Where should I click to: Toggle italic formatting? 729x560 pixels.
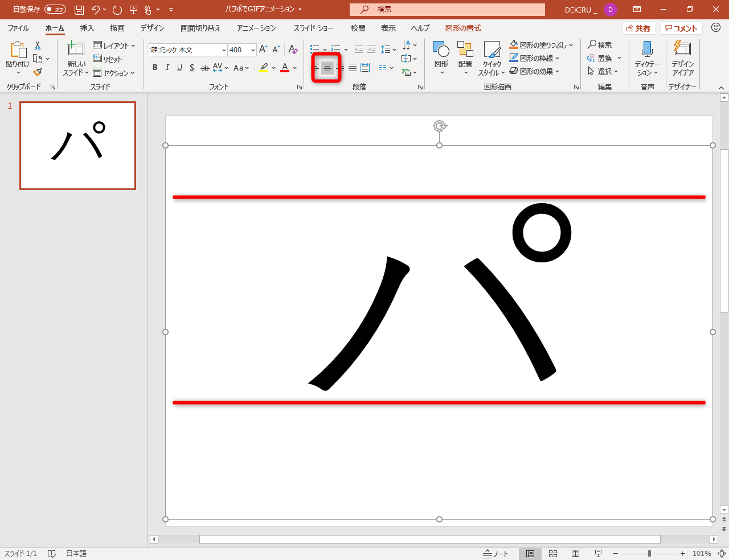tap(167, 68)
